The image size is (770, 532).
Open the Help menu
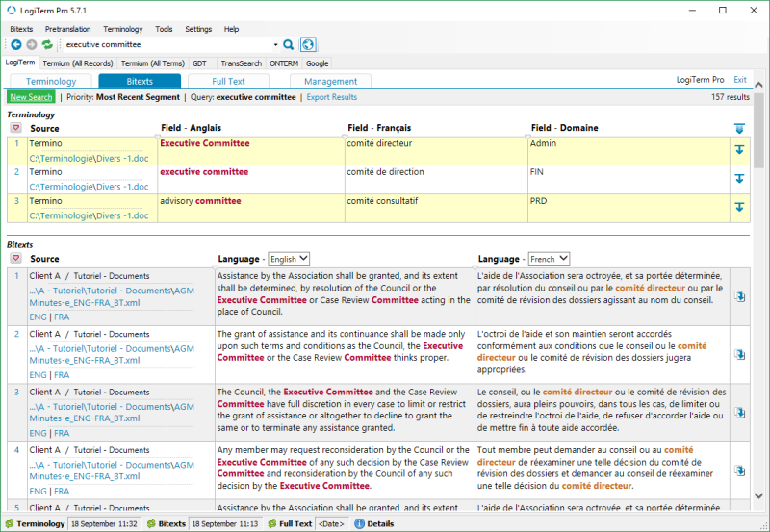231,29
